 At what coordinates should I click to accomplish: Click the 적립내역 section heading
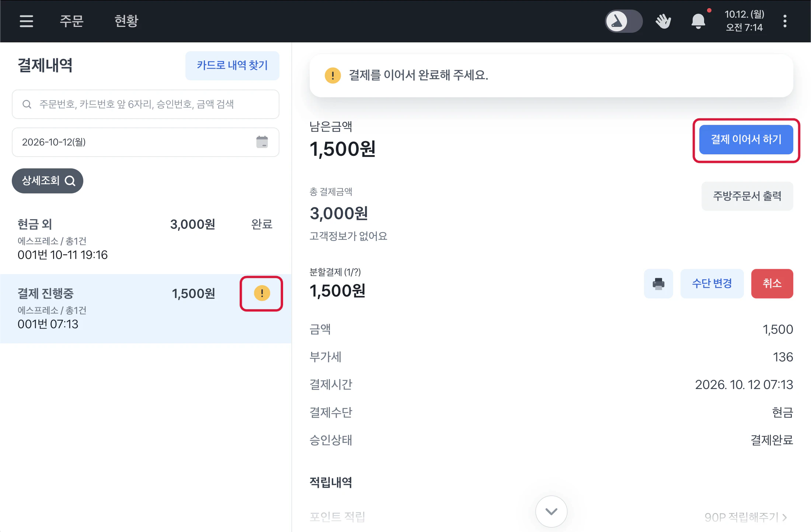(x=331, y=482)
